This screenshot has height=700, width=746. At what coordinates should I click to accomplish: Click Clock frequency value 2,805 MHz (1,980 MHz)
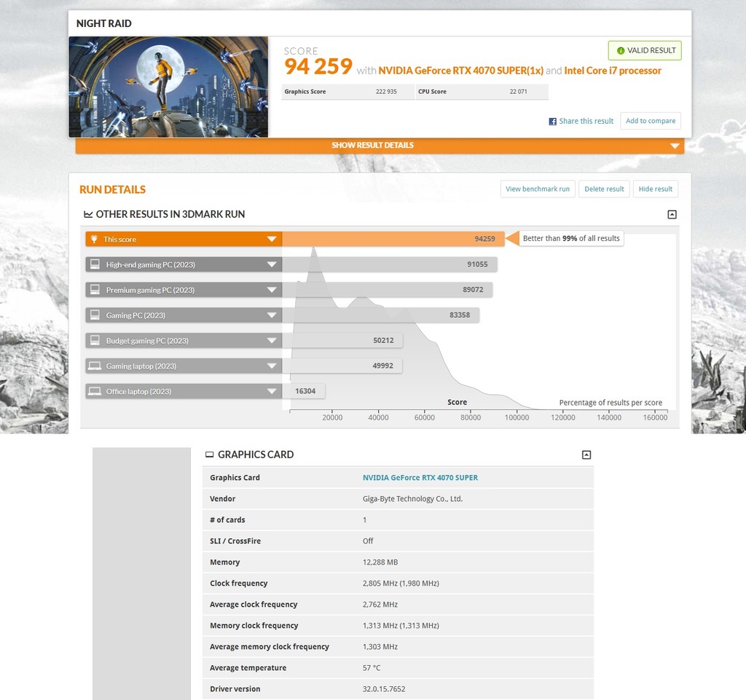point(401,583)
